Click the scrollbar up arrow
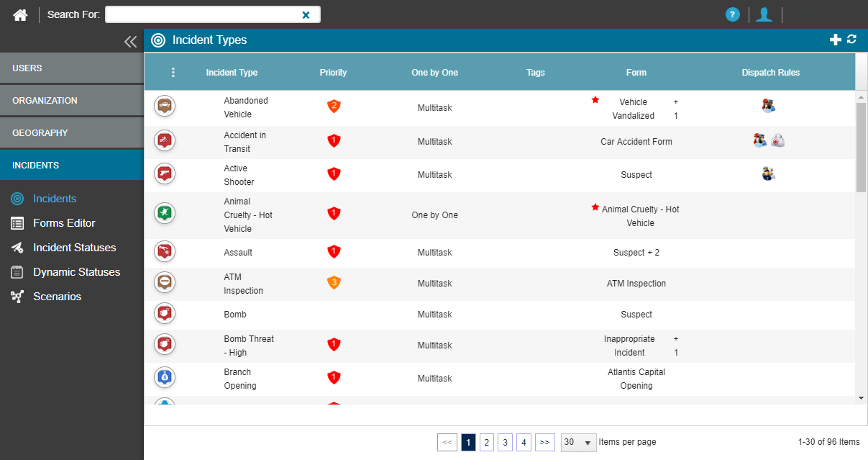 tap(861, 96)
